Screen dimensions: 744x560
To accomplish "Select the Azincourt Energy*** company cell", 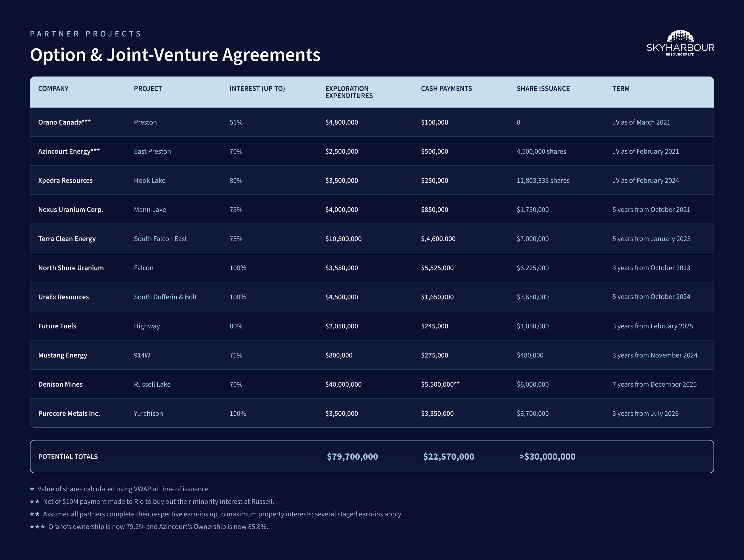I will pos(69,151).
